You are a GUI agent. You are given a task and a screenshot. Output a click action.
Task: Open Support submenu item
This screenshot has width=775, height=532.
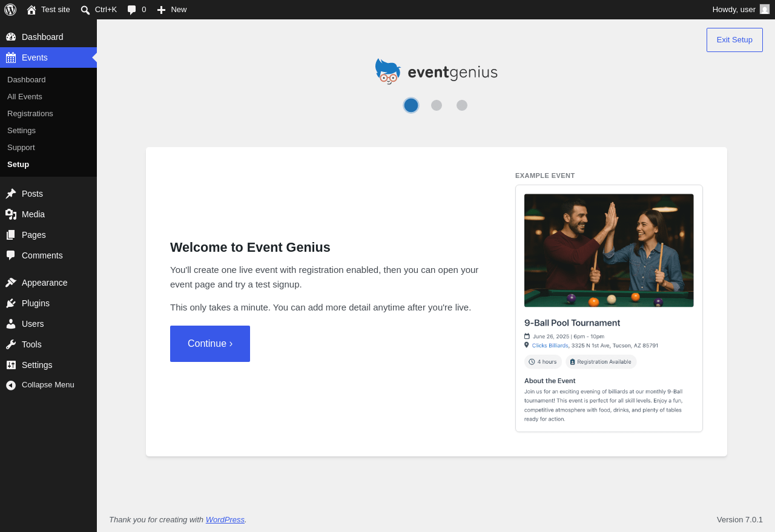tap(48, 148)
